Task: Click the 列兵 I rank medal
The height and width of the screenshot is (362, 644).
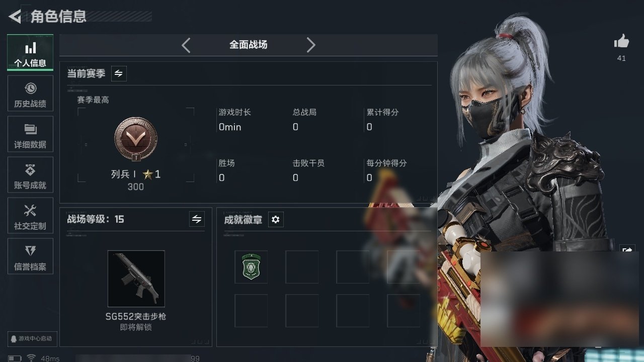Action: [136, 138]
